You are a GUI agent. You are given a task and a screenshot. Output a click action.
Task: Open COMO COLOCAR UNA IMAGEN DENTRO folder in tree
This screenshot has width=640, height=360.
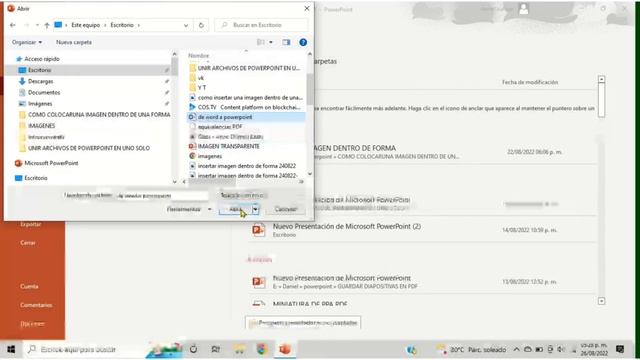coord(99,115)
